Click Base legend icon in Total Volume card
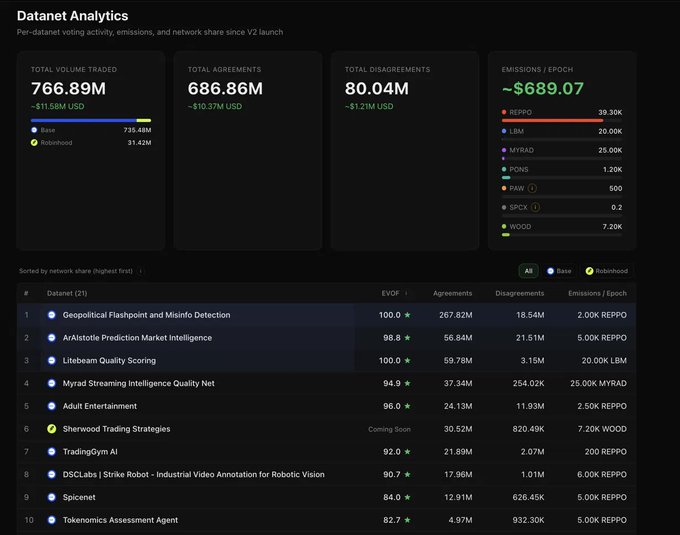The width and height of the screenshot is (680, 535). pyautogui.click(x=34, y=130)
